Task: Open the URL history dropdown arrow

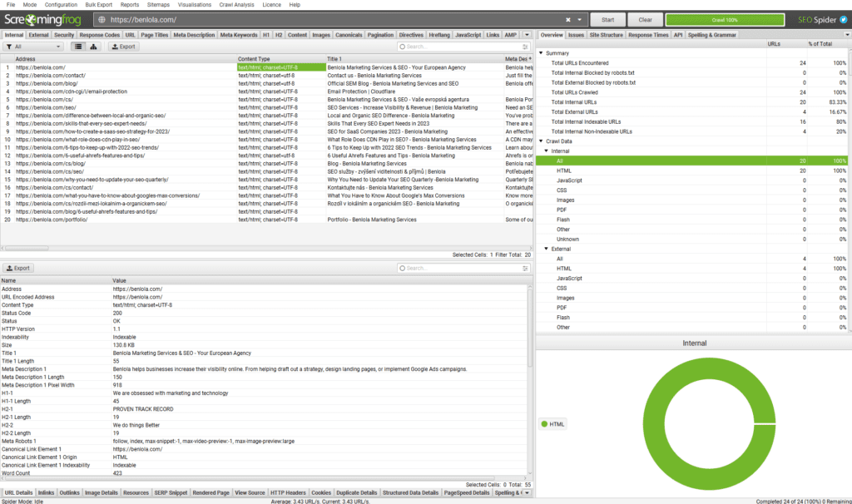Action: (579, 20)
